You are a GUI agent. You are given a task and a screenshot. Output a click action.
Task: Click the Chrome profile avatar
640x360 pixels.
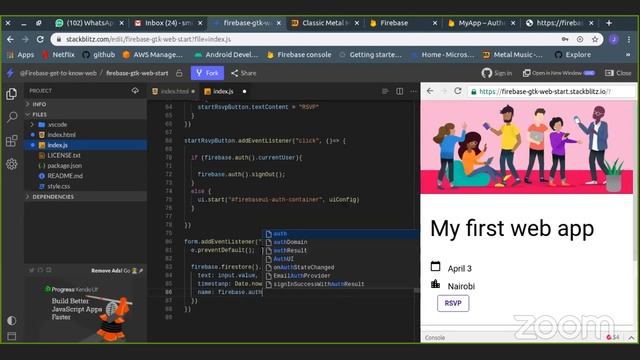(613, 39)
